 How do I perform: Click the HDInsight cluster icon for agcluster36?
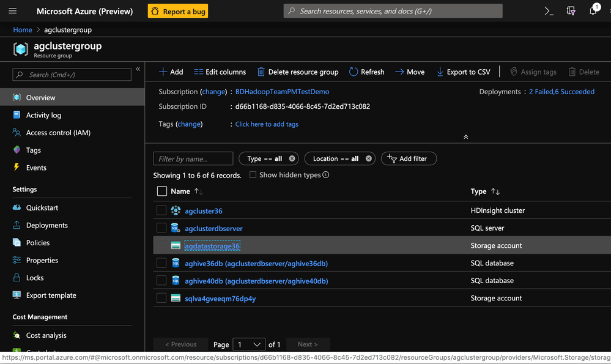(x=176, y=210)
